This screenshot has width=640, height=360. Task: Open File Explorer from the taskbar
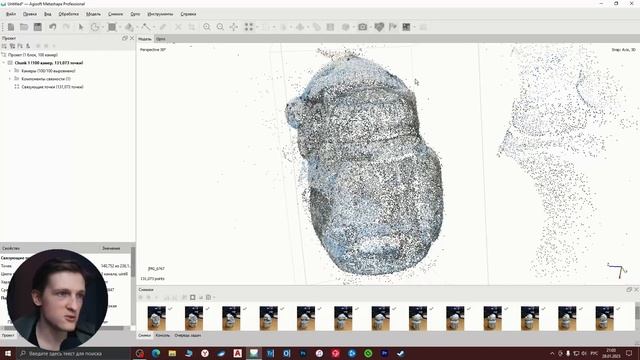[172, 353]
